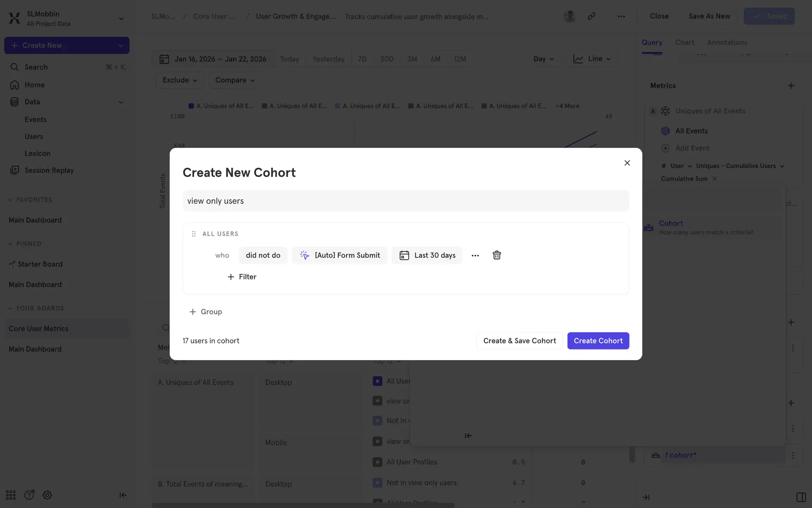This screenshot has width=812, height=508.
Task: Delete the cohort condition with trash icon
Action: 497,255
